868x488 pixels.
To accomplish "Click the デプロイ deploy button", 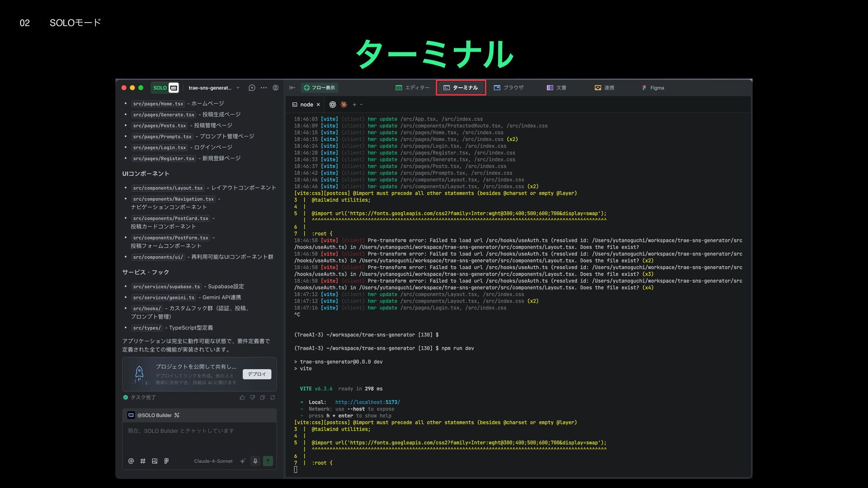I will pos(257,374).
